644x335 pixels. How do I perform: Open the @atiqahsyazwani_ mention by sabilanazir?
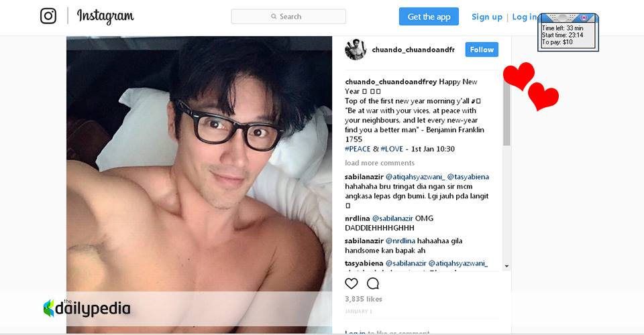coord(415,177)
